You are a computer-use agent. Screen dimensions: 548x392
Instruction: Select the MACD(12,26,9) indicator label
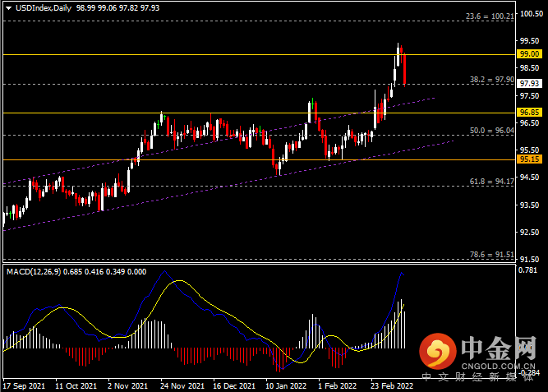point(34,272)
